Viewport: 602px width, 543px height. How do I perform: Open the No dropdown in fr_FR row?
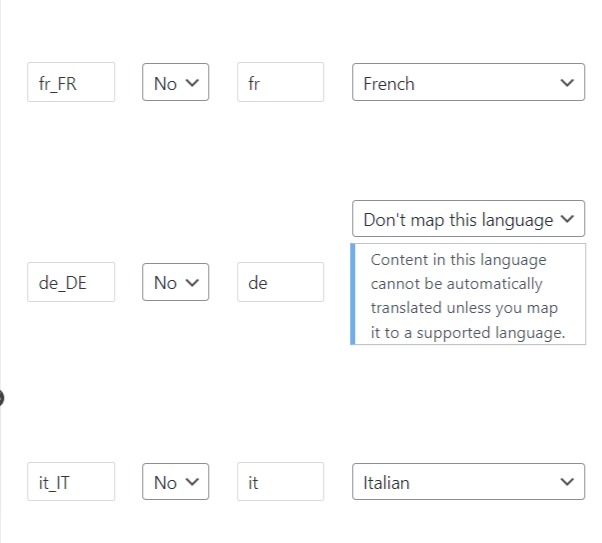(176, 83)
